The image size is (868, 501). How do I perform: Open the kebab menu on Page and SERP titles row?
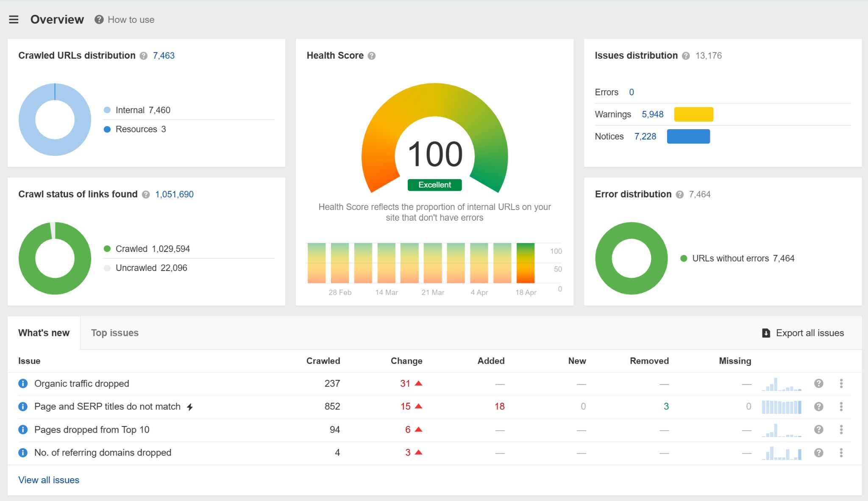coord(840,407)
